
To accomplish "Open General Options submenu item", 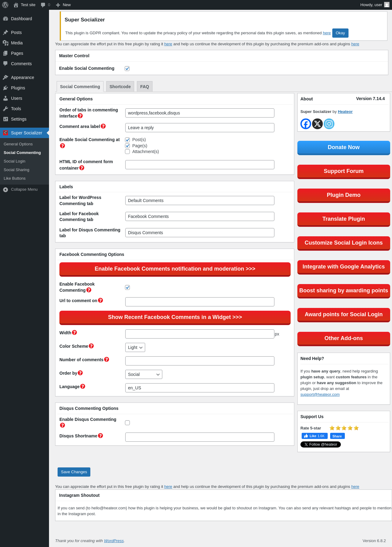I will click(x=18, y=144).
